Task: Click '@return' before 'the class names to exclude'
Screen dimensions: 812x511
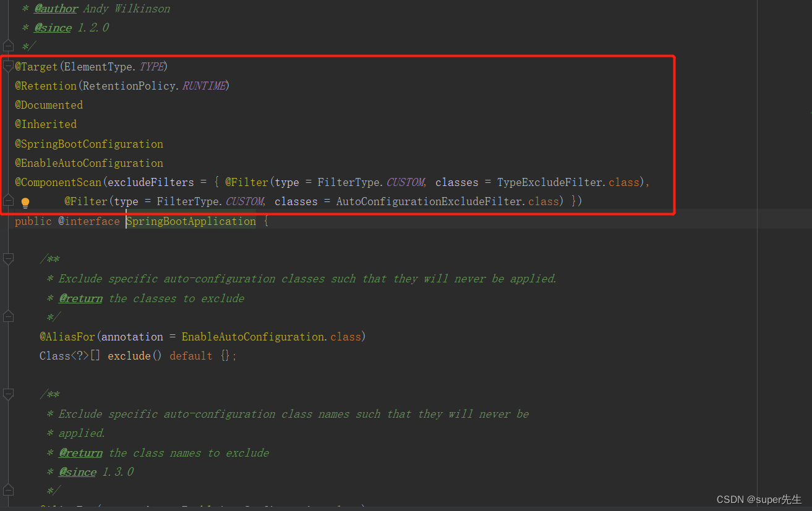Action: tap(80, 453)
